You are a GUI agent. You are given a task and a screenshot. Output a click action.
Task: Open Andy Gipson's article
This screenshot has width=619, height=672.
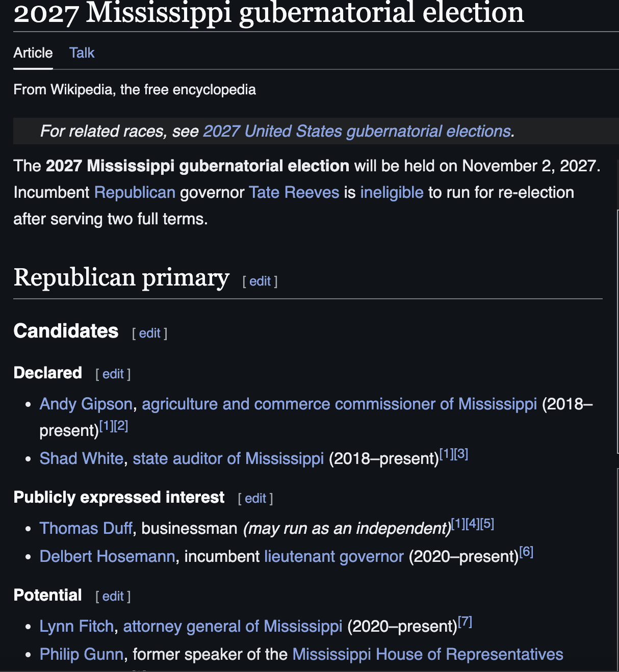pos(86,404)
